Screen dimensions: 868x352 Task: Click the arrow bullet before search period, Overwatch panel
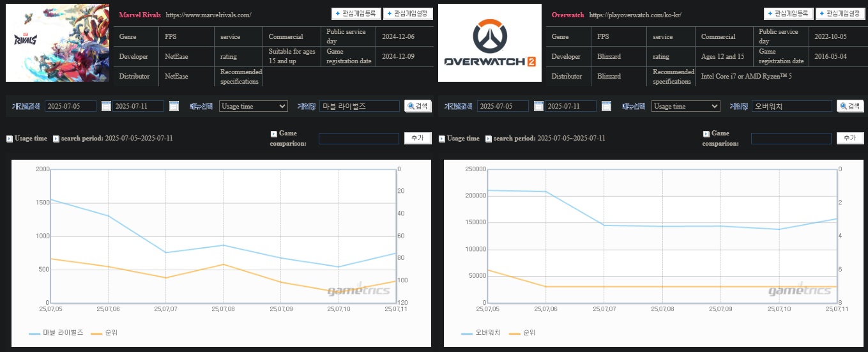[489, 138]
